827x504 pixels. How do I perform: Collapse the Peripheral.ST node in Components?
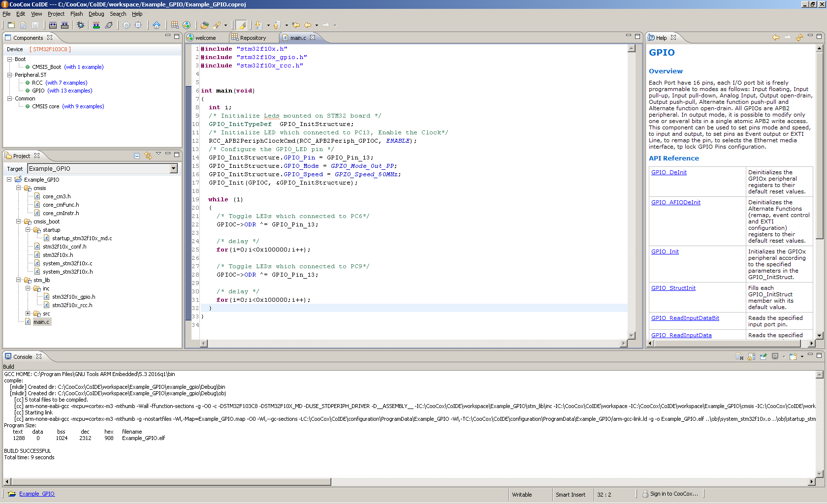[x=9, y=75]
